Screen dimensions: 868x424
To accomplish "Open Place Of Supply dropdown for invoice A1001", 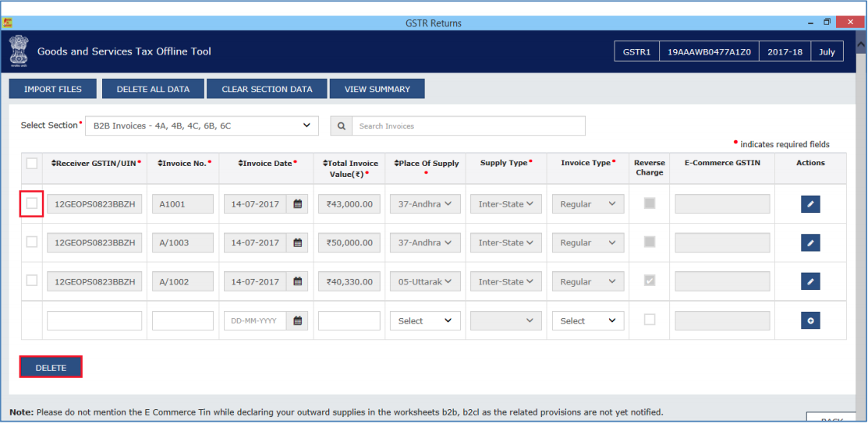I will pyautogui.click(x=425, y=203).
